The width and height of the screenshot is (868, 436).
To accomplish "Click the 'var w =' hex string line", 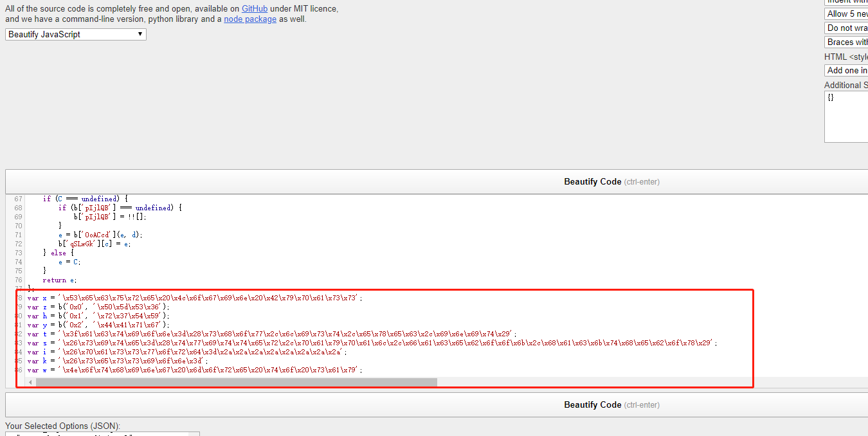I will coord(195,370).
